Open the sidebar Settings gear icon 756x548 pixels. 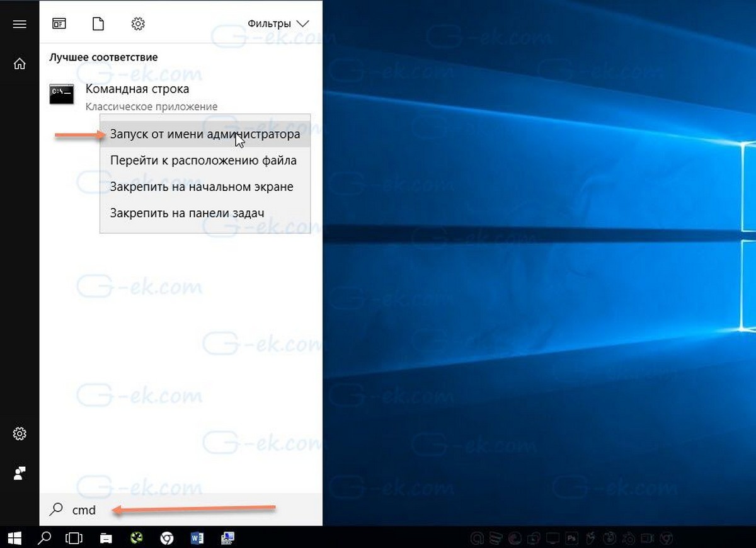tap(20, 434)
